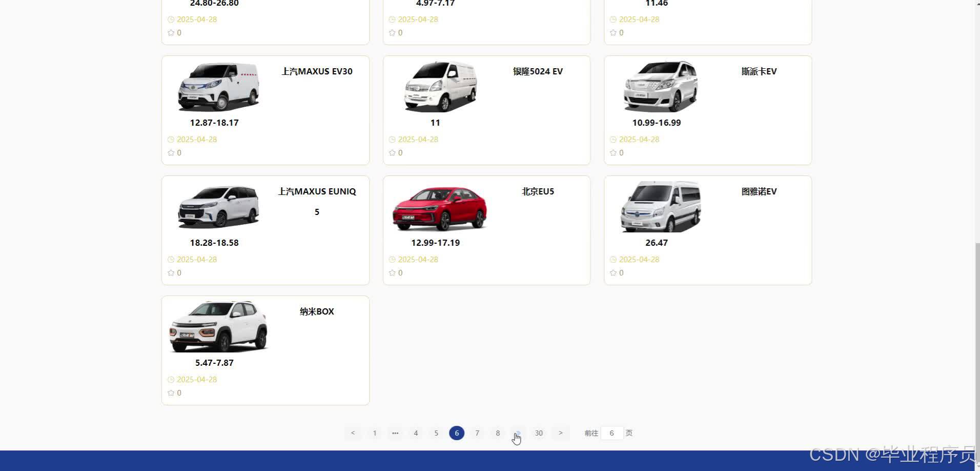Click the clock icon on 纳米BOX card
980x471 pixels.
point(171,380)
